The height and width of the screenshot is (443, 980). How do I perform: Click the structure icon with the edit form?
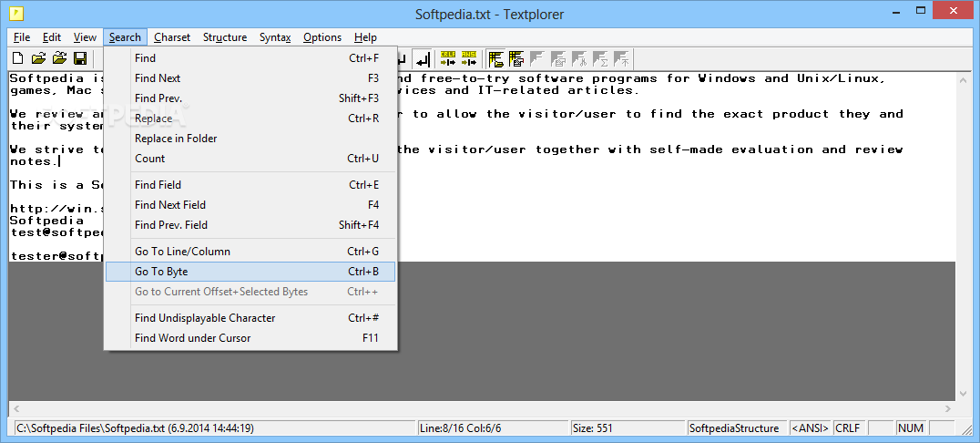(516, 59)
